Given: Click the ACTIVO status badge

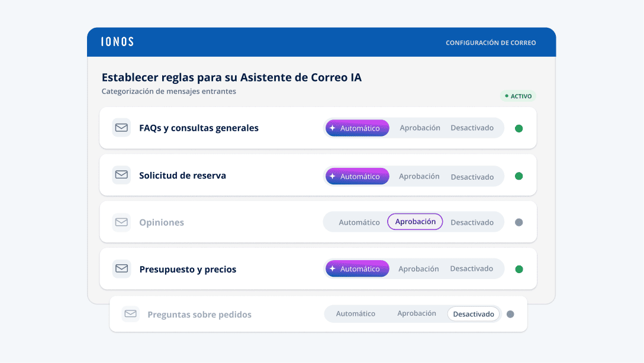Looking at the screenshot, I should coord(518,96).
